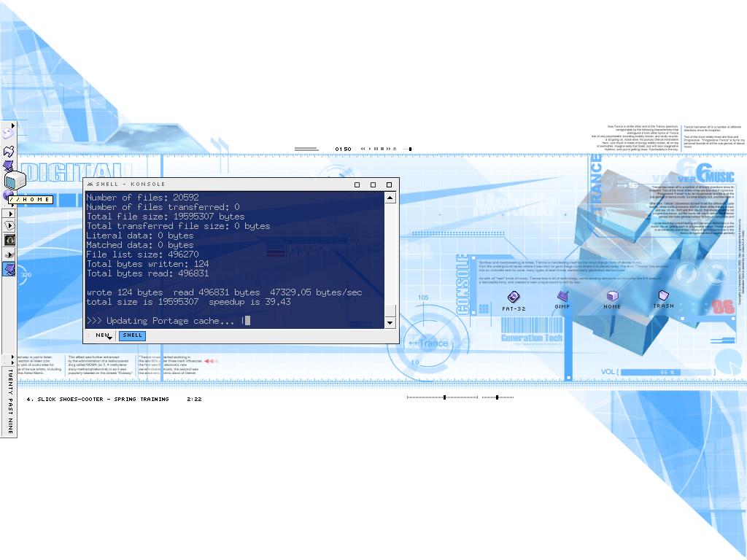The image size is (747, 560).
Task: Click the 'wrote 124 bytes' summary line
Action: pyautogui.click(x=225, y=292)
